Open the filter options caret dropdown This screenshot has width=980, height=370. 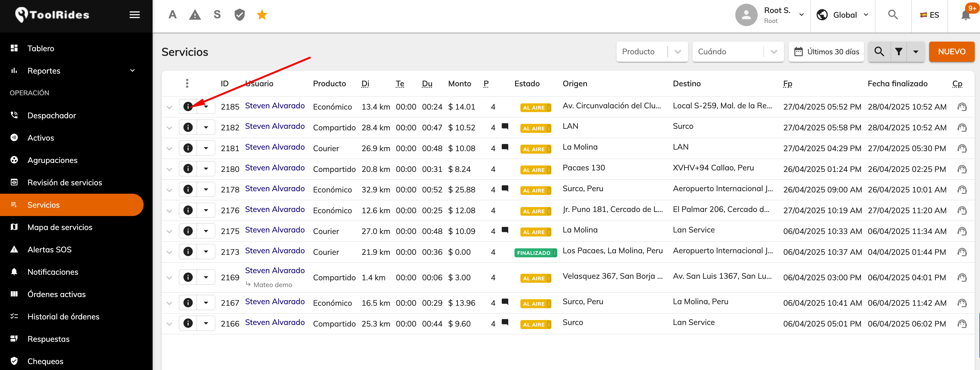[x=916, y=52]
